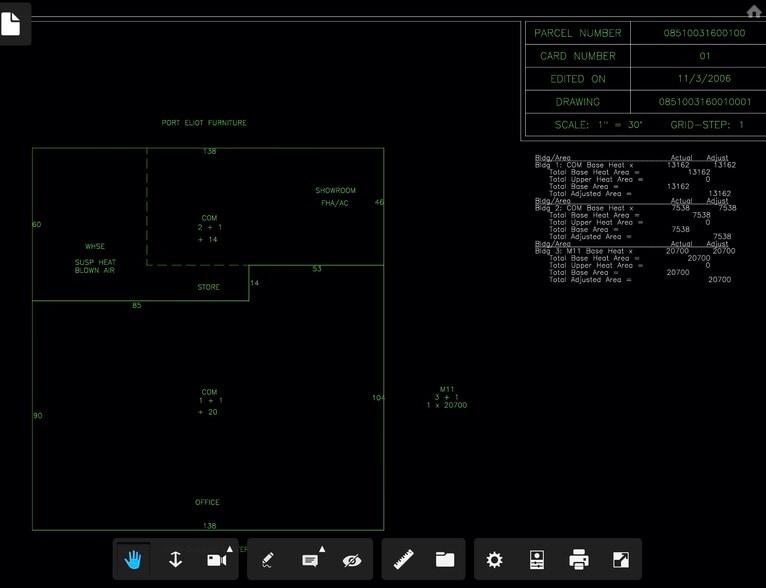
Task: Click the Bldg 3: M11 Base Heat row
Action: 635,251
